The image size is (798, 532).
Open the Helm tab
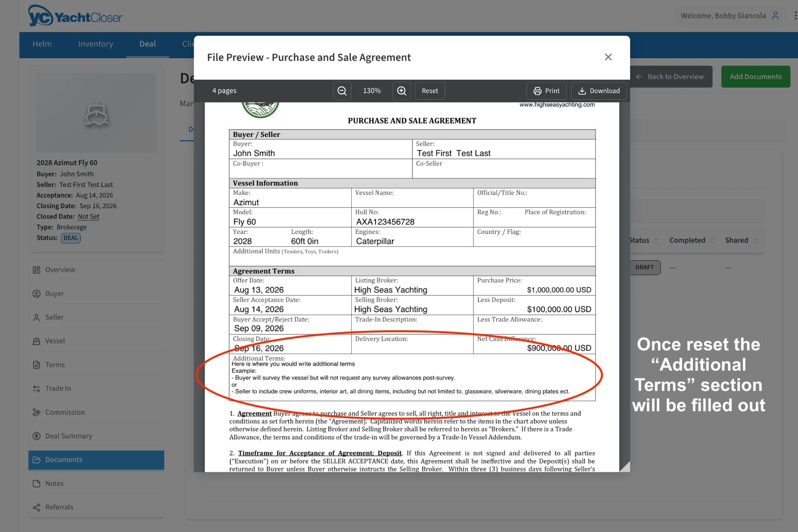click(42, 44)
